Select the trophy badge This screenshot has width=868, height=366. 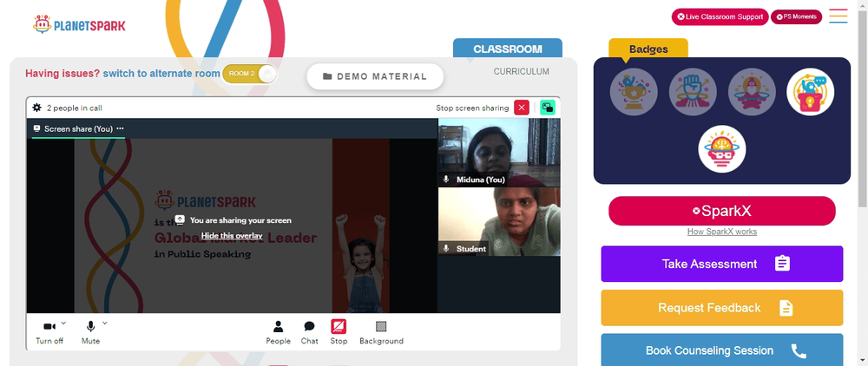(634, 92)
